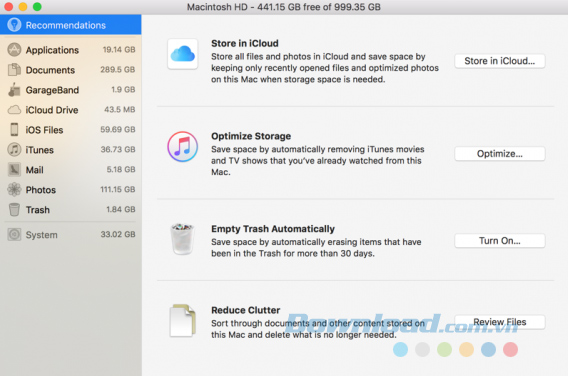Click the green full-screen window button

pos(37,7)
